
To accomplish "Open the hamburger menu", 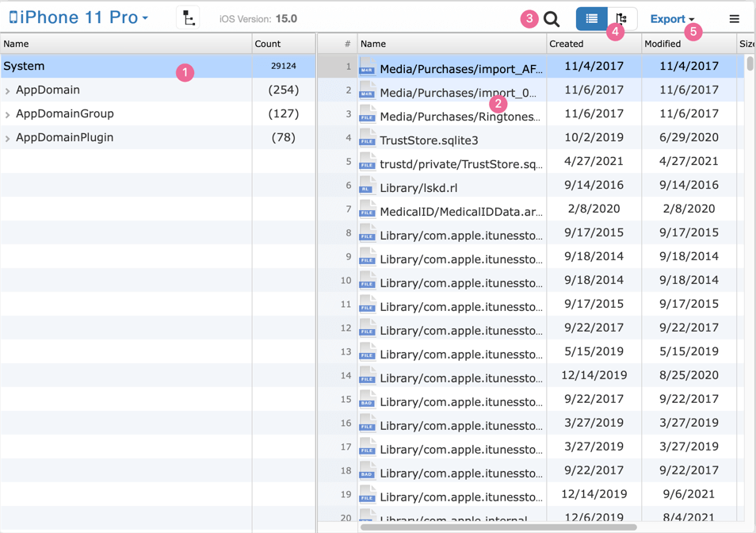I will [735, 19].
